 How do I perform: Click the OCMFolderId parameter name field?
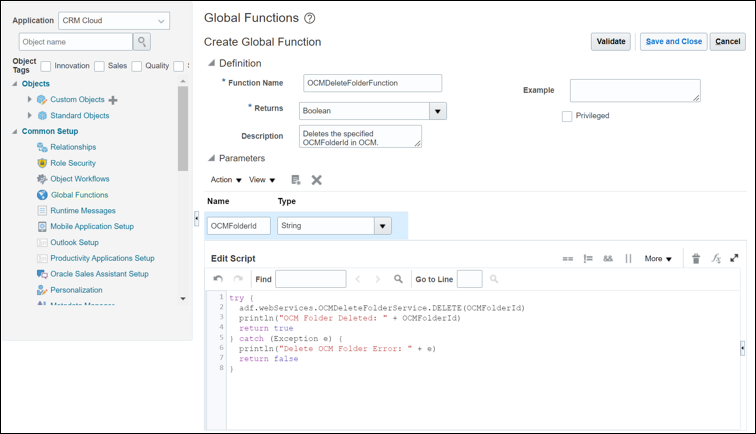coord(239,226)
